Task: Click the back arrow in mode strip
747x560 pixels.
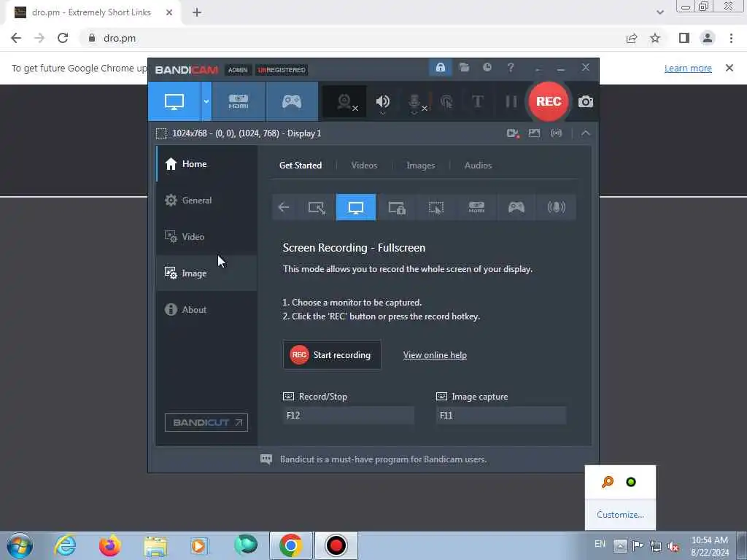Action: point(284,207)
